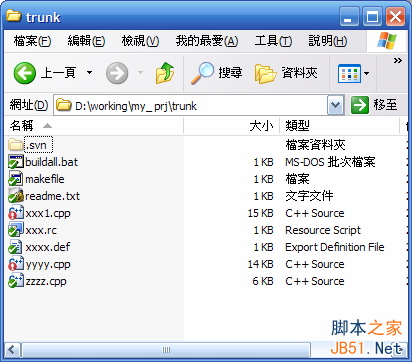
Task: Open the 說明(H) menu
Action: tap(328, 41)
